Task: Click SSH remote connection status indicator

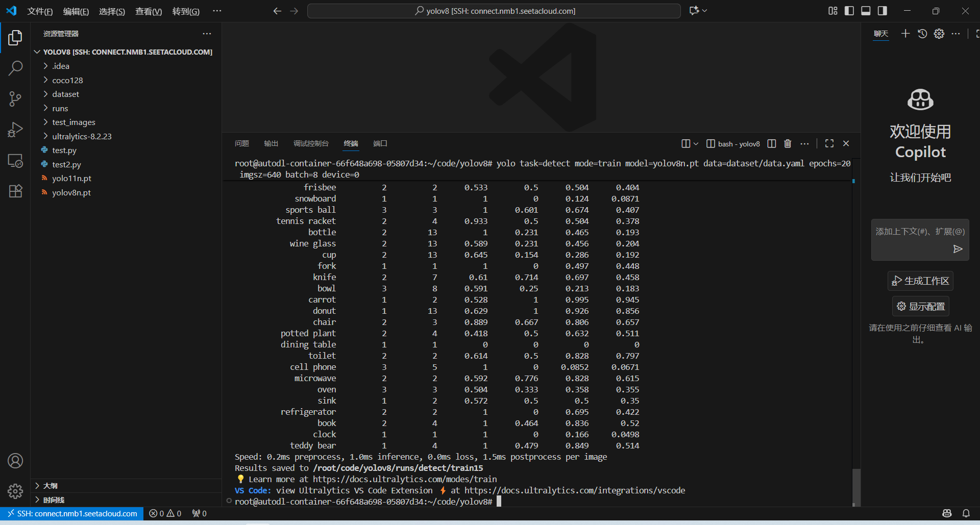Action: tap(72, 514)
